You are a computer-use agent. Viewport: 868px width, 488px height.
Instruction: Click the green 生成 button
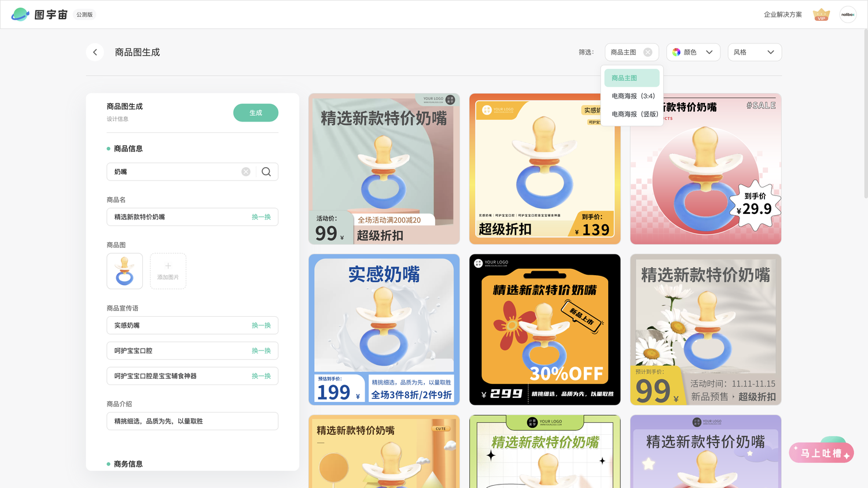[256, 113]
